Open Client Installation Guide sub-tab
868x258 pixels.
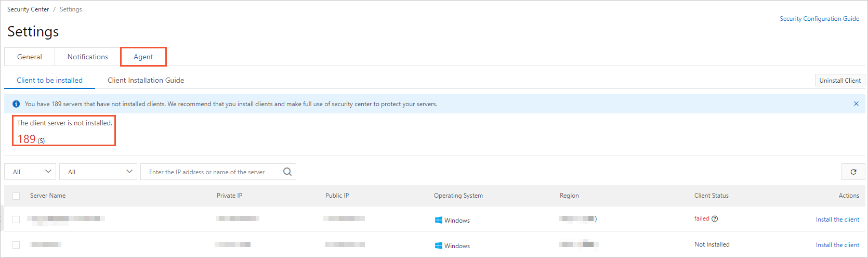click(x=146, y=80)
